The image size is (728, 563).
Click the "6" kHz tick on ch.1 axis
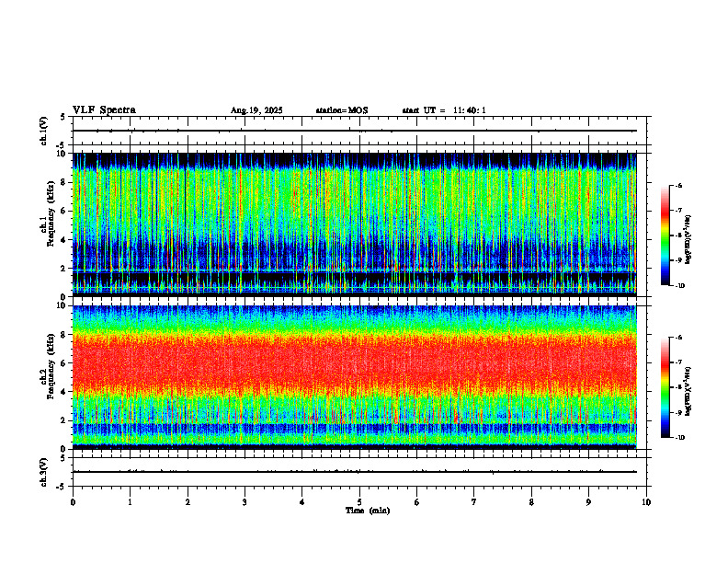pyautogui.click(x=64, y=211)
